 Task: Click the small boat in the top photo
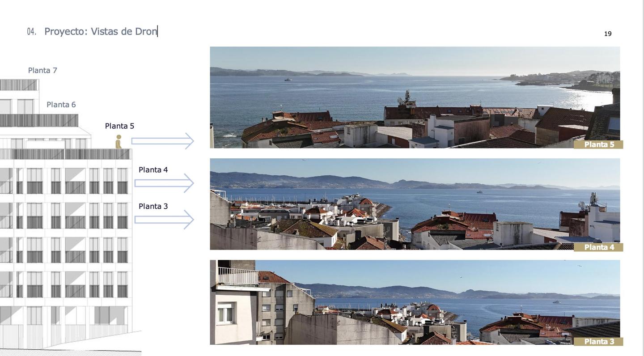tap(288, 79)
